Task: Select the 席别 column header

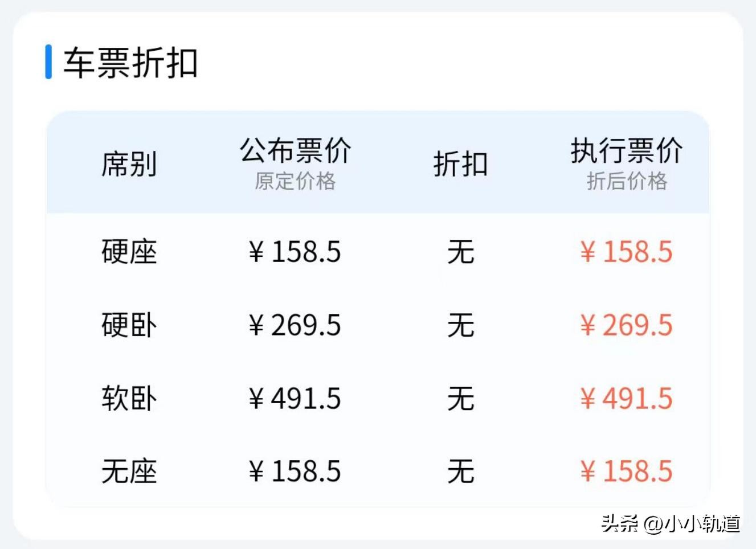Action: (129, 165)
